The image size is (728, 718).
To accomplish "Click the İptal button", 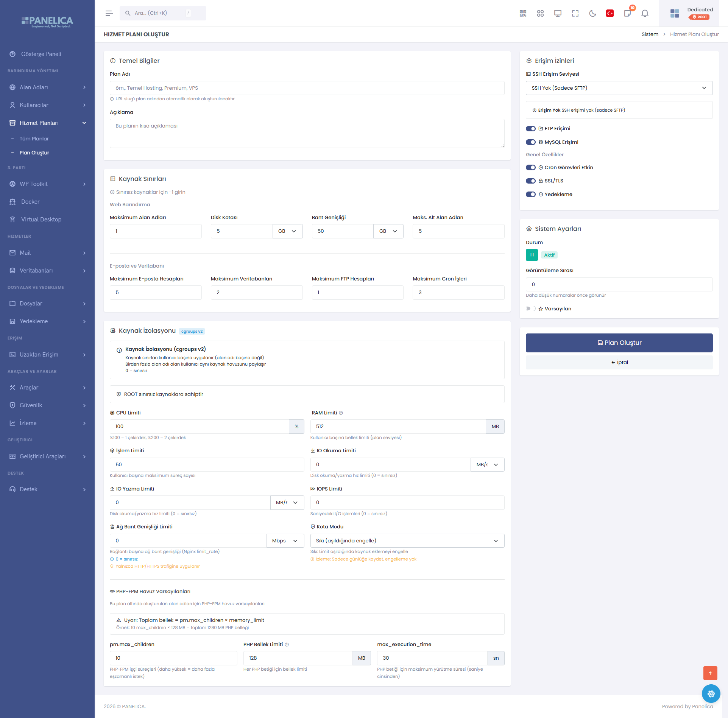I will [619, 362].
